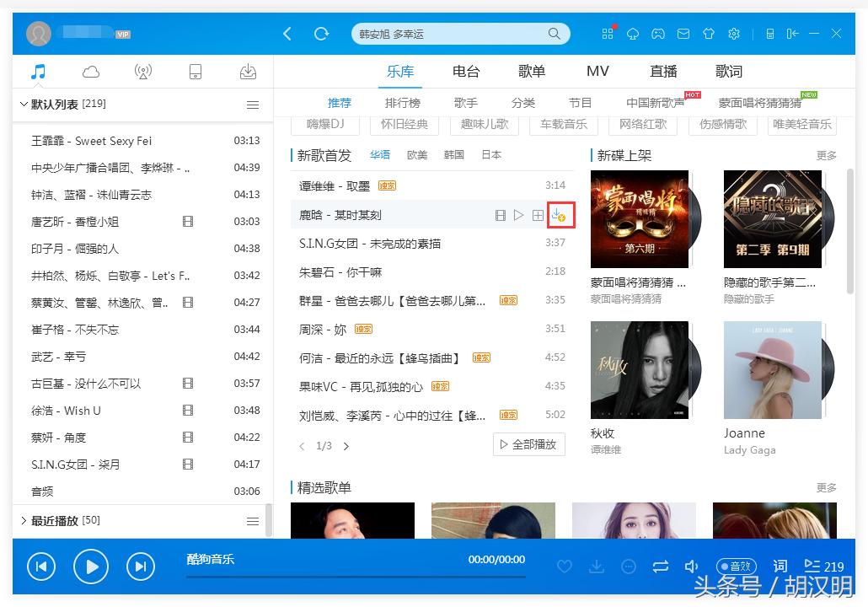The width and height of the screenshot is (868, 607).
Task: Favorite the current song with heart icon
Action: 565,567
